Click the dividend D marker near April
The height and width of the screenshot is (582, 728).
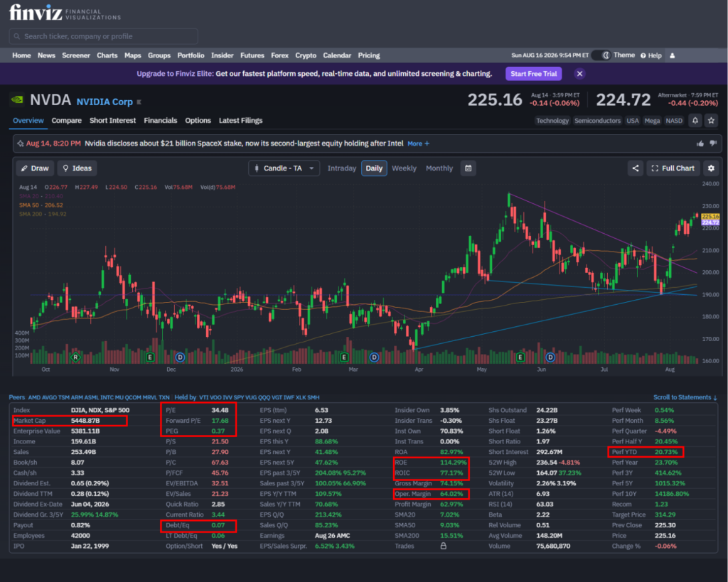374,357
